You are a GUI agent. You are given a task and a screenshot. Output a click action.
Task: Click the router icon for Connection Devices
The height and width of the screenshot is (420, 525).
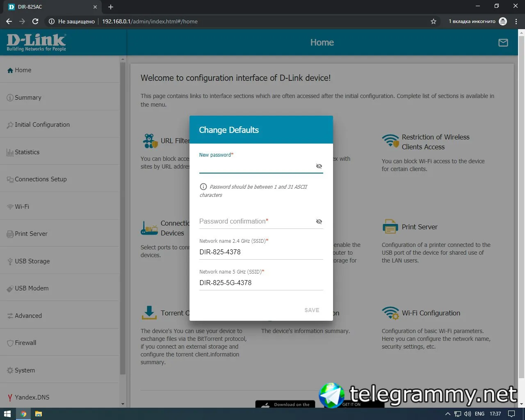149,228
